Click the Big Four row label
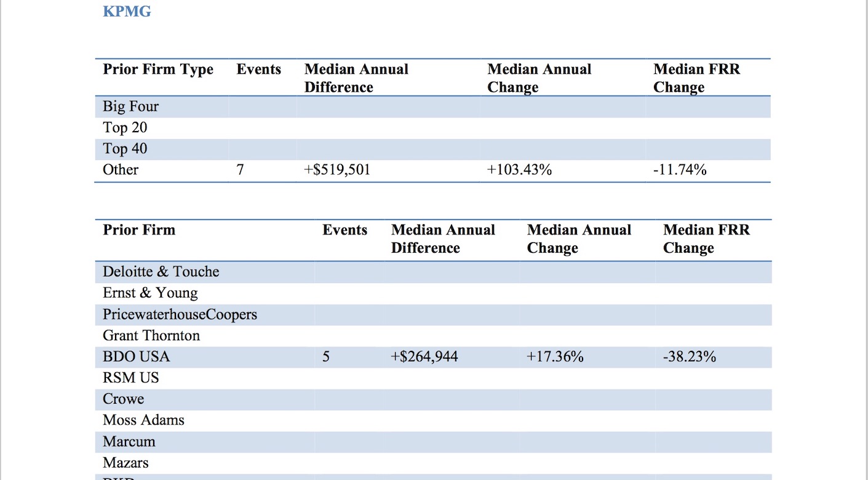Viewport: 868px width, 480px height. pos(130,106)
